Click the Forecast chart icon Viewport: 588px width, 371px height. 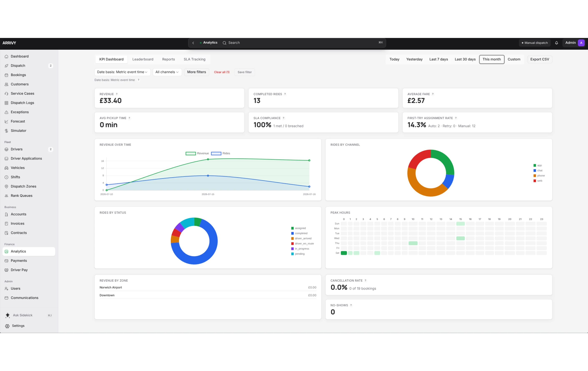coord(6,121)
